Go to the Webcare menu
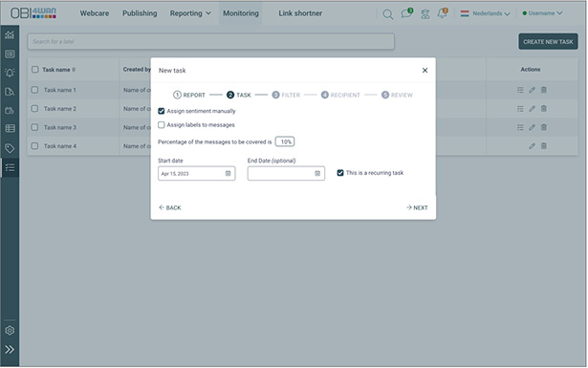The height and width of the screenshot is (368, 588). pyautogui.click(x=95, y=13)
